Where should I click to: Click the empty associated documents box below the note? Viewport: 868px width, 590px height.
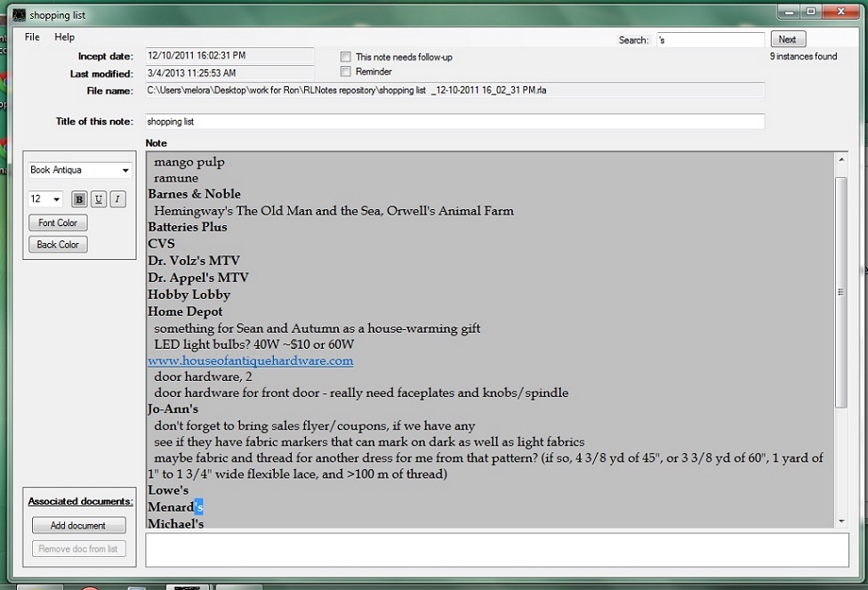click(x=496, y=550)
